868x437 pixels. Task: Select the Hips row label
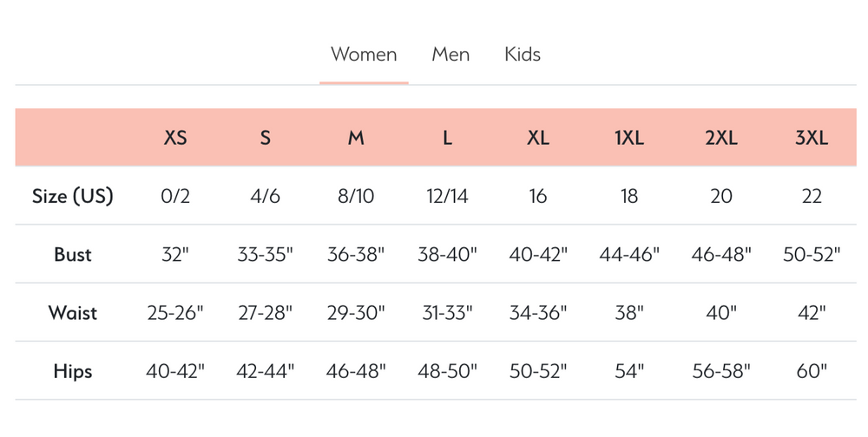(x=73, y=371)
